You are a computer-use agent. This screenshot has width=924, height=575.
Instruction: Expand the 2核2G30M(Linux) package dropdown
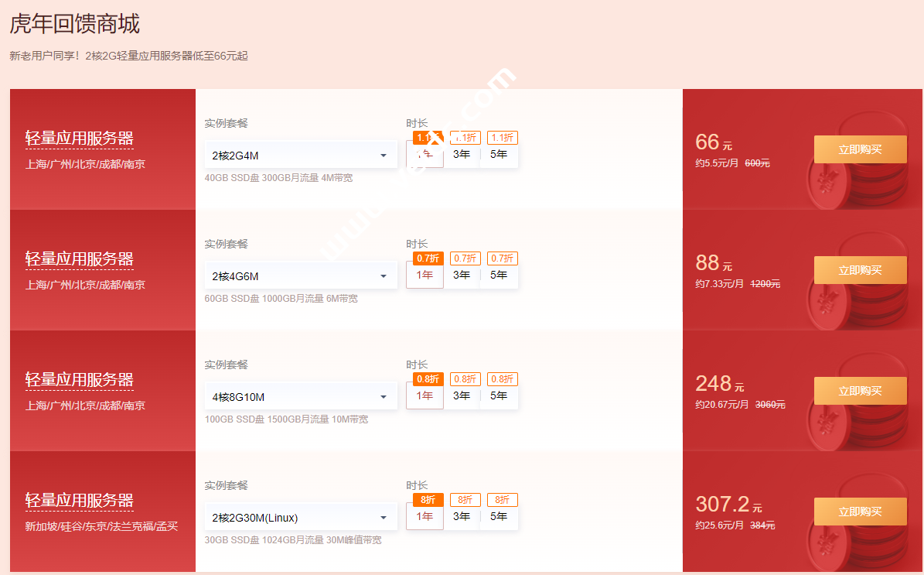coord(301,518)
